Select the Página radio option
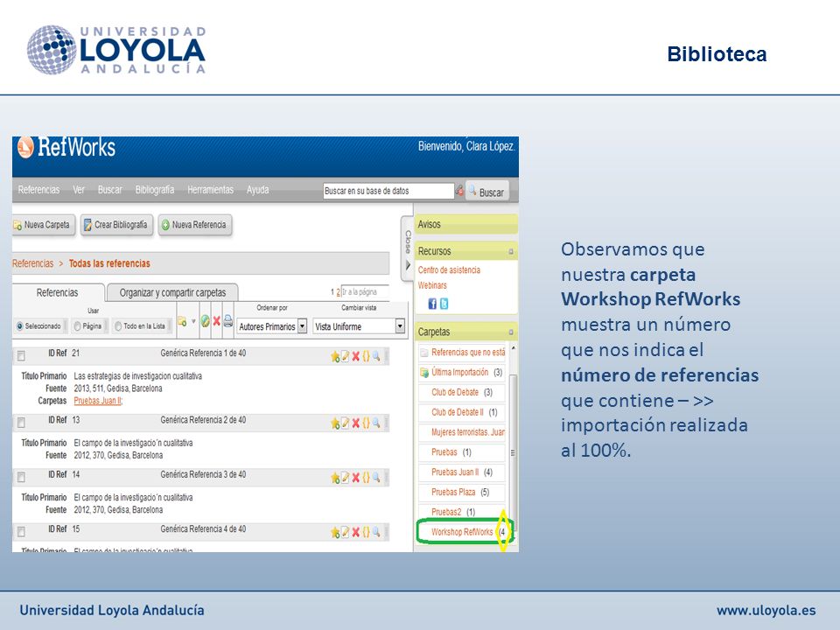This screenshot has width=840, height=630. click(77, 325)
